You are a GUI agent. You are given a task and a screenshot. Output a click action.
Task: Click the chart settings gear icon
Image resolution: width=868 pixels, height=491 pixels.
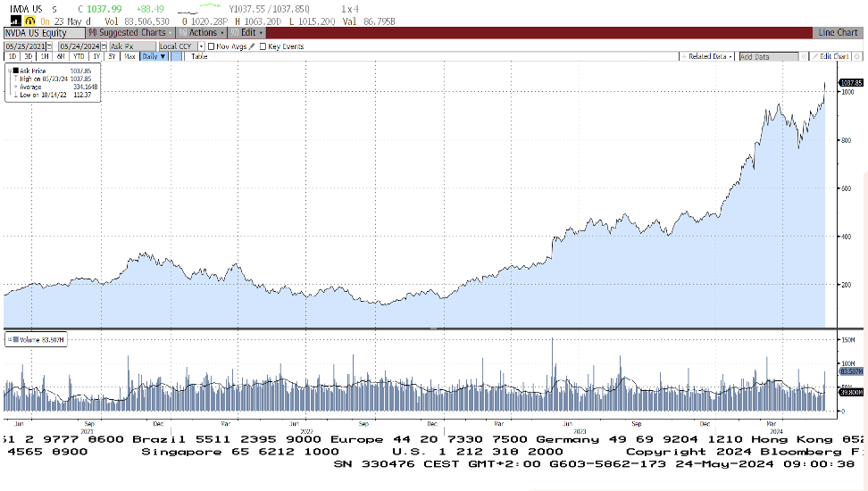[857, 56]
